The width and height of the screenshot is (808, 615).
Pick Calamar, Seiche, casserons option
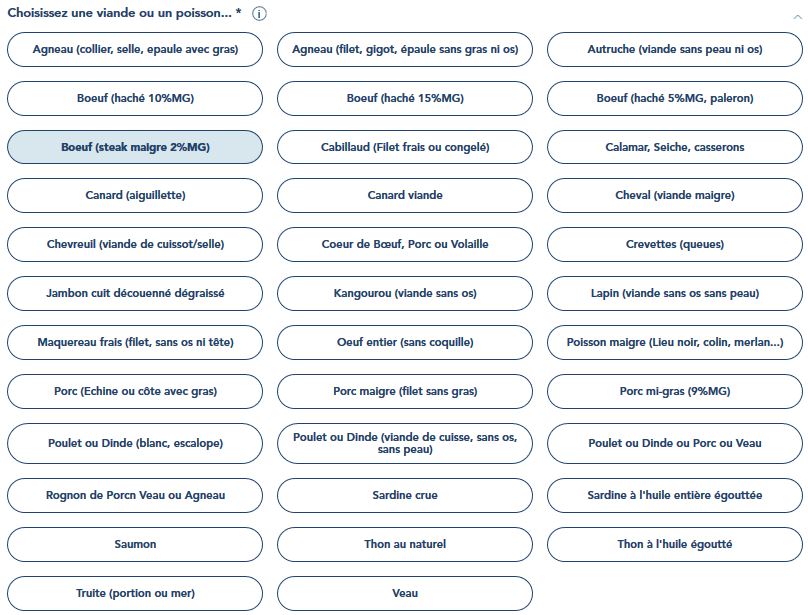click(x=675, y=147)
